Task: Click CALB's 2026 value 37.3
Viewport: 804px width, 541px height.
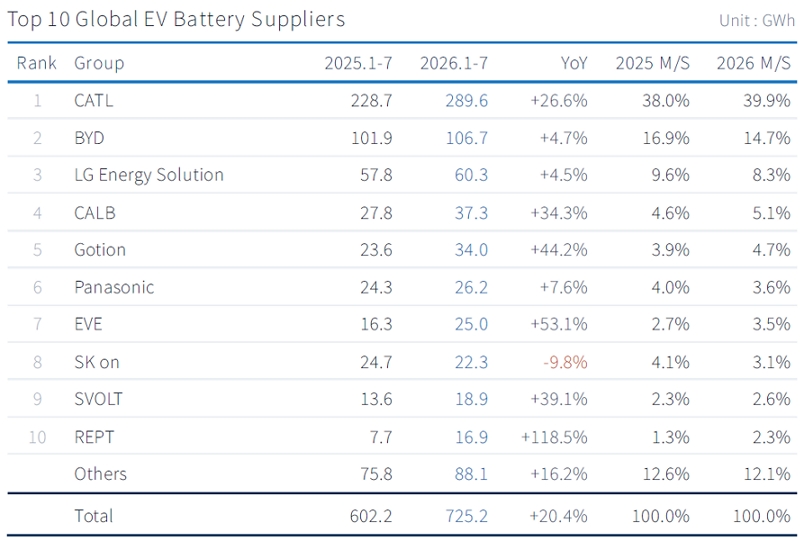Action: pyautogui.click(x=471, y=213)
